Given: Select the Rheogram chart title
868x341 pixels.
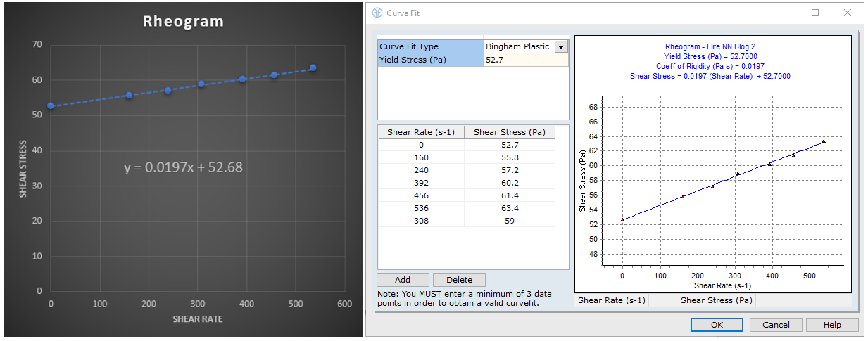Looking at the screenshot, I should [183, 21].
